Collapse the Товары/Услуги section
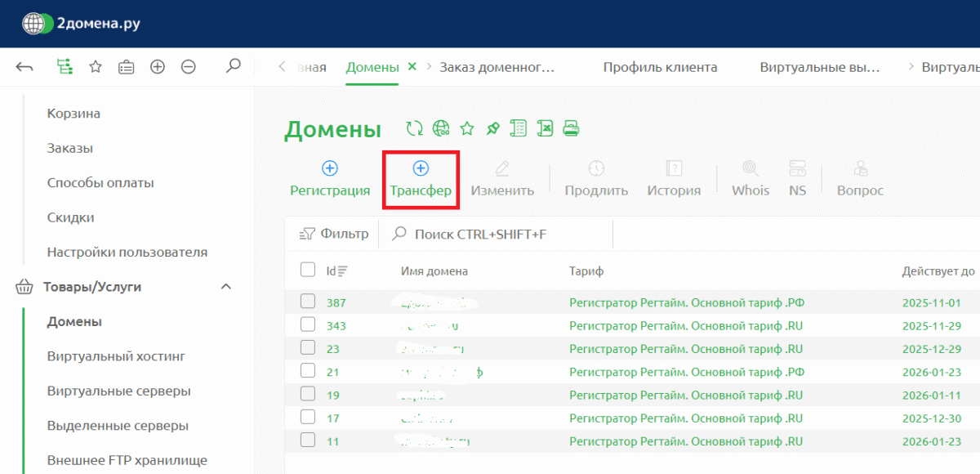This screenshot has width=980, height=474. 226,287
